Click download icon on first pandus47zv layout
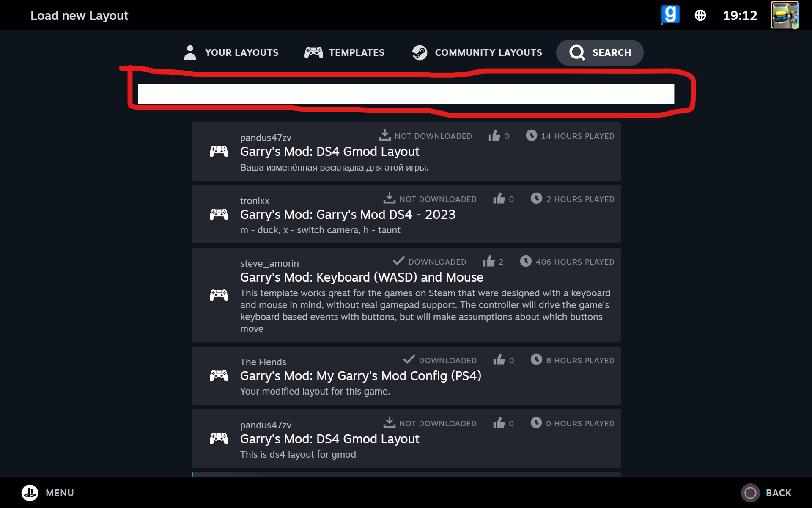 384,135
